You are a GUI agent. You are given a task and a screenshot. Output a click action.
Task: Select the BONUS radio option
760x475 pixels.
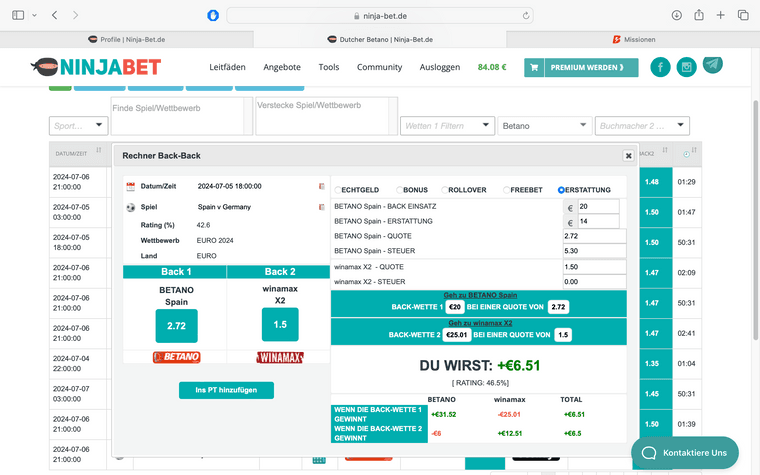400,190
